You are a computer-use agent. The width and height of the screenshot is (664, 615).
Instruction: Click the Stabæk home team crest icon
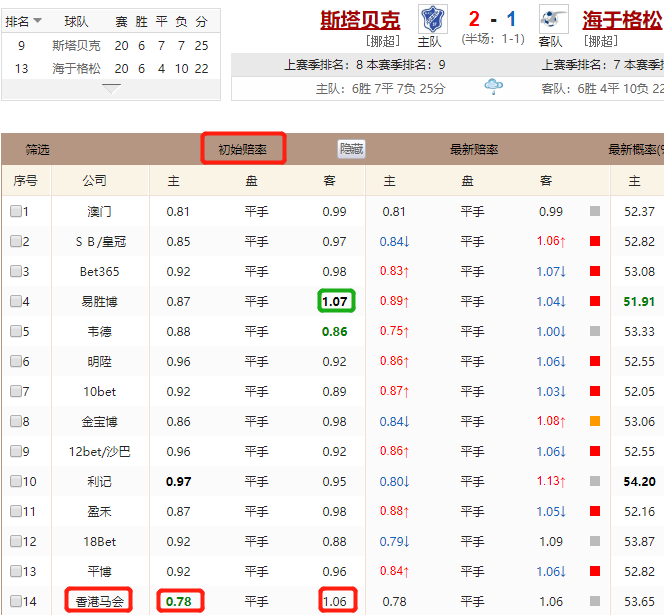[x=431, y=19]
